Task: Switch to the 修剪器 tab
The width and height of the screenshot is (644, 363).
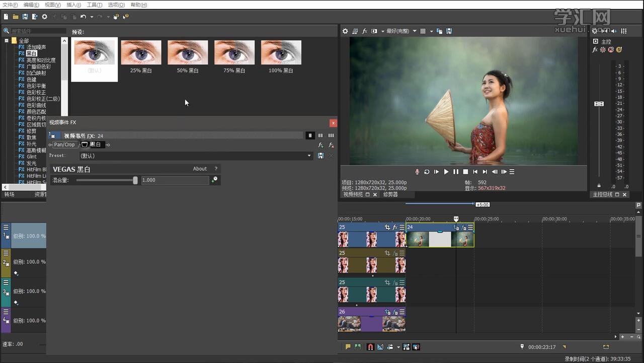Action: [x=390, y=194]
